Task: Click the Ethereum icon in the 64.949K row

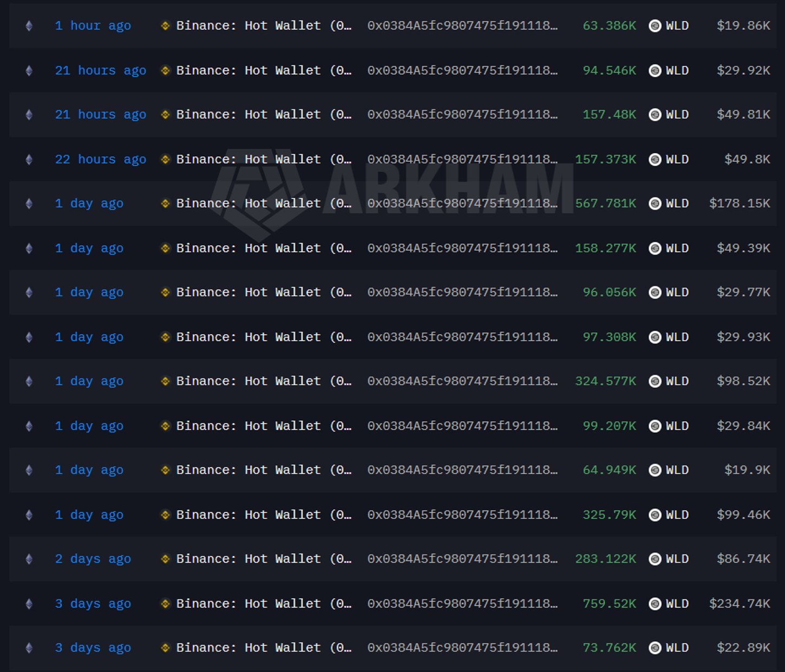Action: click(29, 470)
